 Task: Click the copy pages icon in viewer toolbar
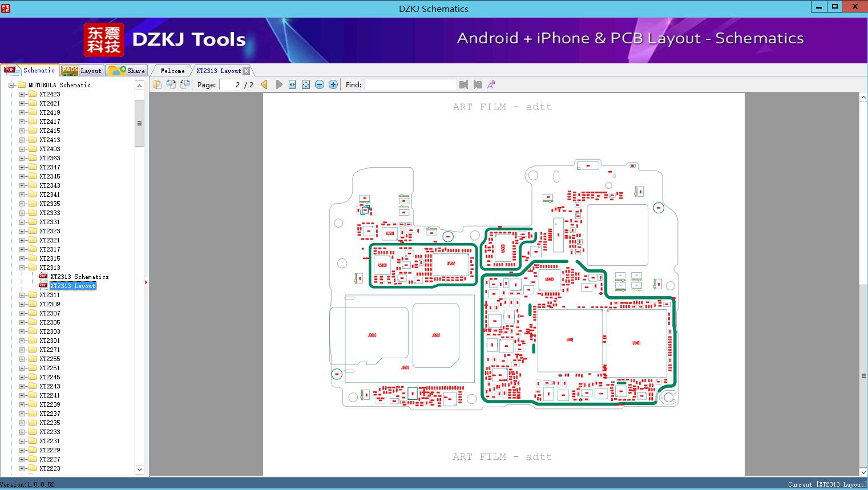(158, 84)
